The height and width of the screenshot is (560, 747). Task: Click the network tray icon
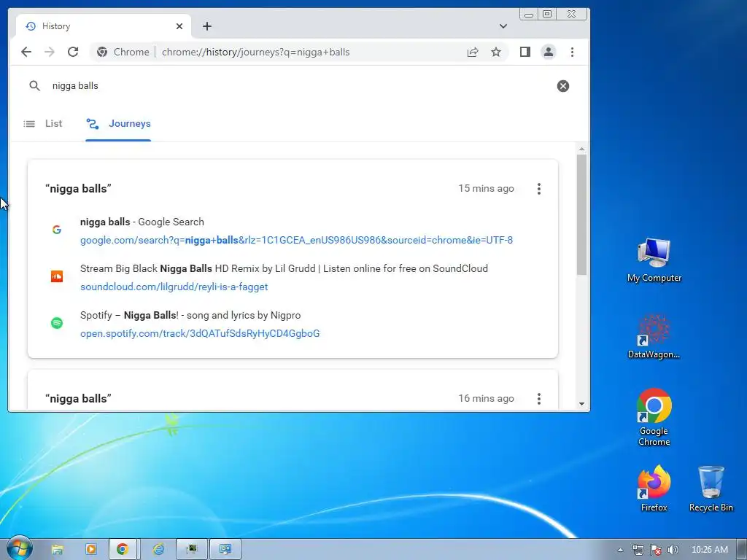(x=638, y=550)
